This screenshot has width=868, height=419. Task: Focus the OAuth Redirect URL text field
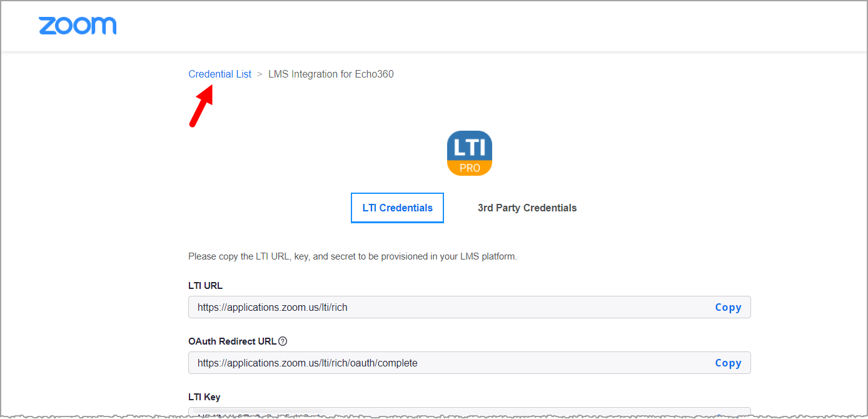click(438, 363)
